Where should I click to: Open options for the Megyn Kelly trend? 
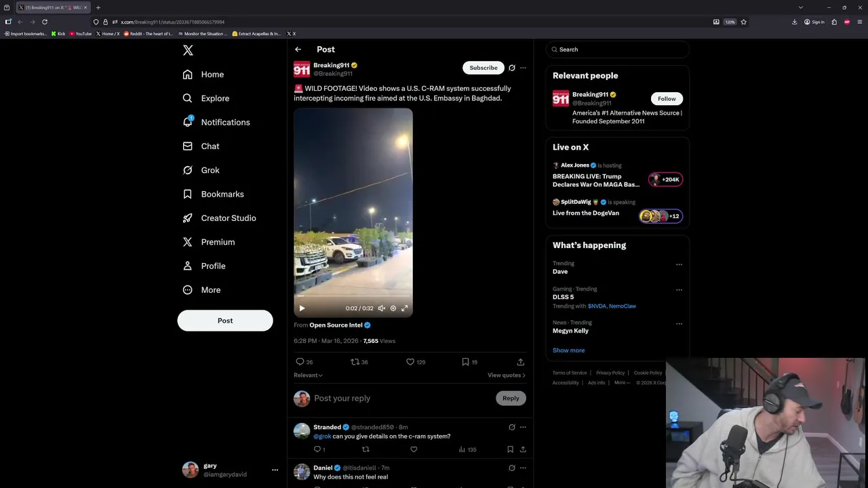coord(679,323)
